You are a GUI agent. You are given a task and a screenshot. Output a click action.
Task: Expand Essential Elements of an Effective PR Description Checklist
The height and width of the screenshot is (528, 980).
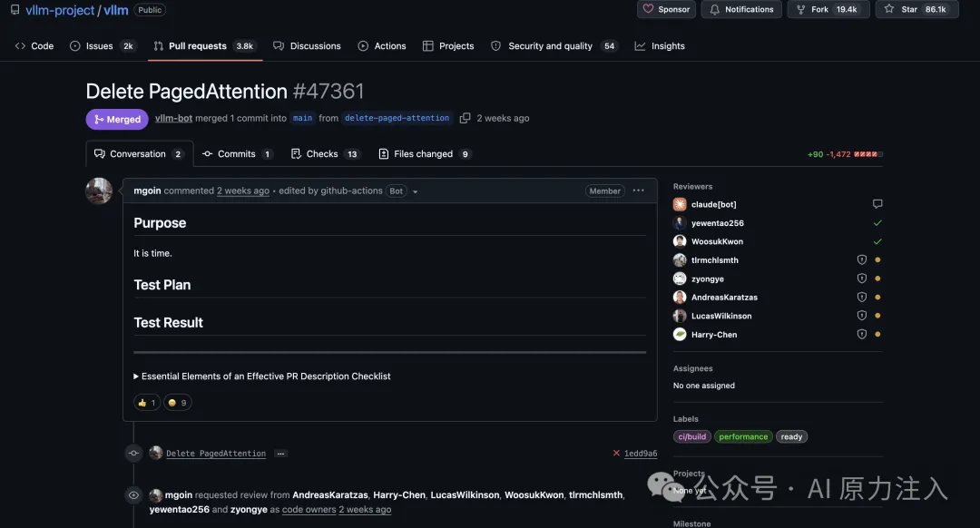[x=262, y=376]
